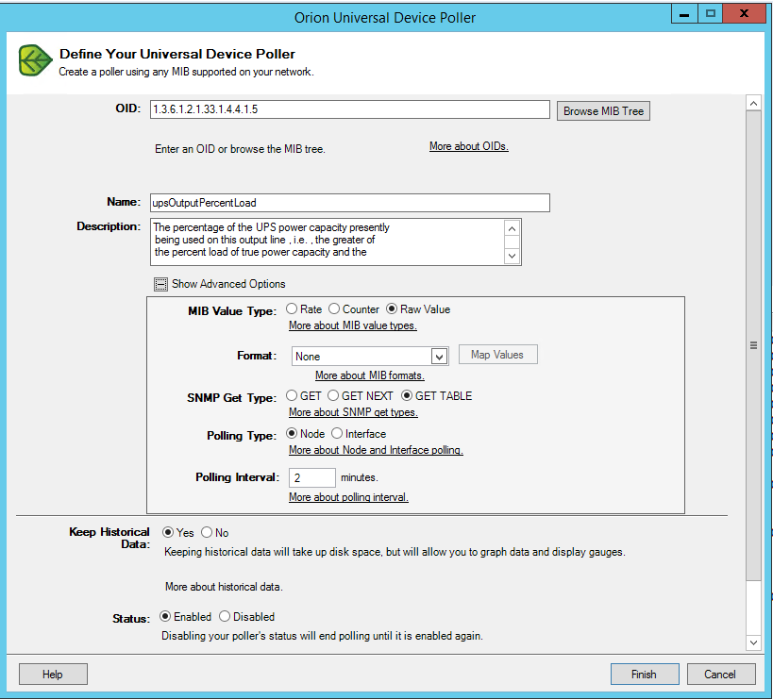This screenshot has width=773, height=700.
Task: Select No for Keep Historical Data
Action: (x=207, y=532)
